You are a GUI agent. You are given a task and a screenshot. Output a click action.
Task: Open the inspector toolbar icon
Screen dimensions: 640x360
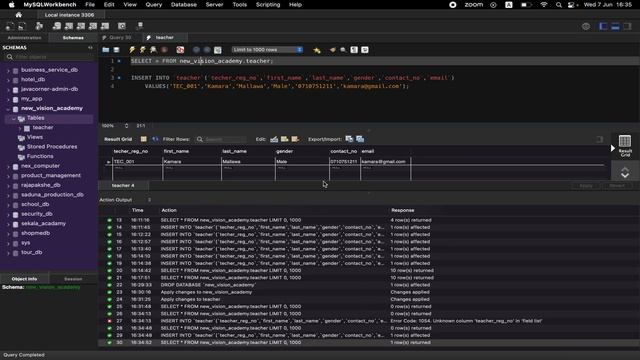(x=39, y=26)
